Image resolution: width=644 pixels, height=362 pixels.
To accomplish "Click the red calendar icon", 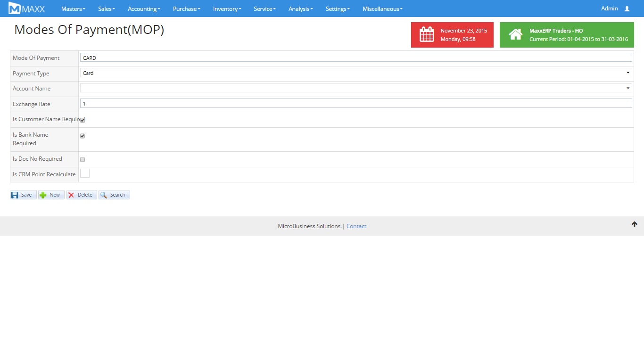I will [427, 35].
